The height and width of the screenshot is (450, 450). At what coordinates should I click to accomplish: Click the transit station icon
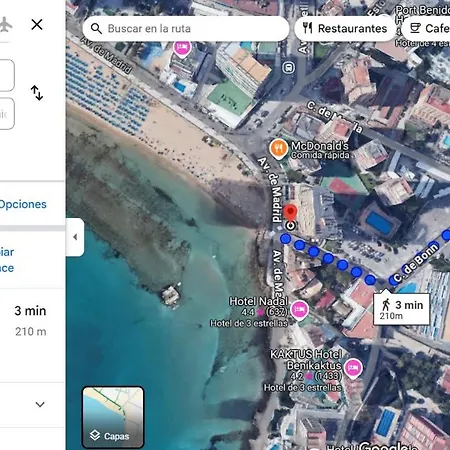pos(289,68)
